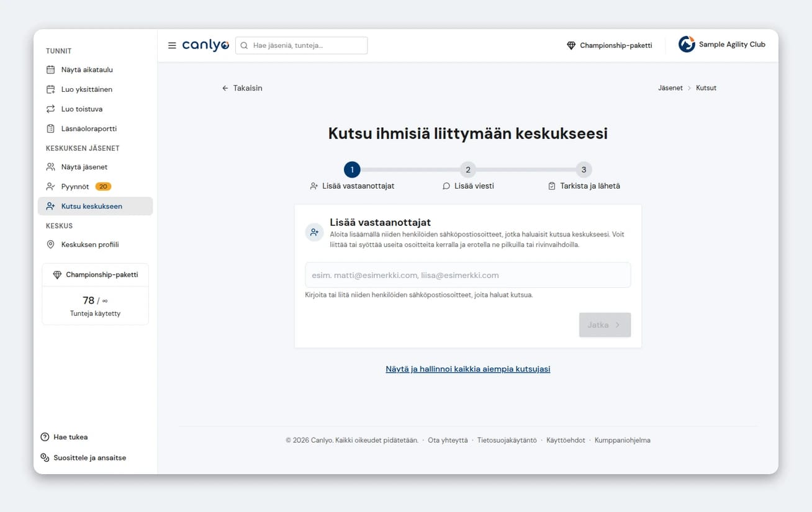This screenshot has width=812, height=512.
Task: Click user-check icon next to Pyynnöt
Action: pos(51,186)
